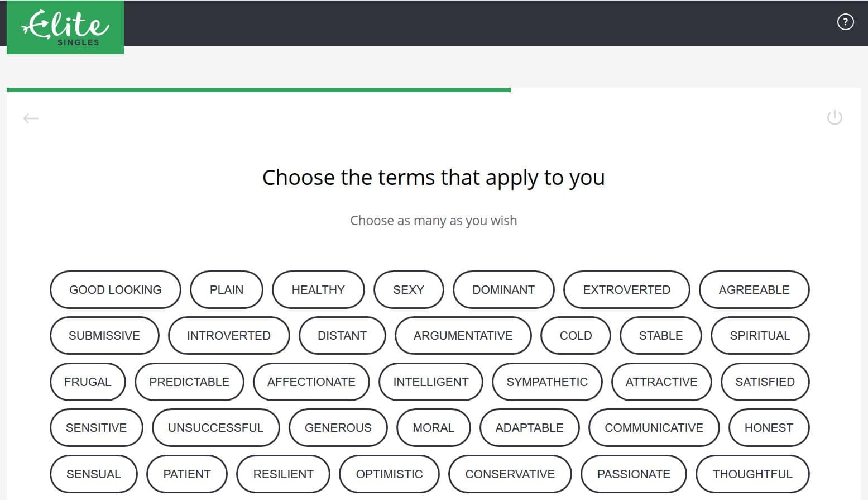Select the SPIRITUAL pill
Viewport: 868px width, 500px height.
(760, 335)
